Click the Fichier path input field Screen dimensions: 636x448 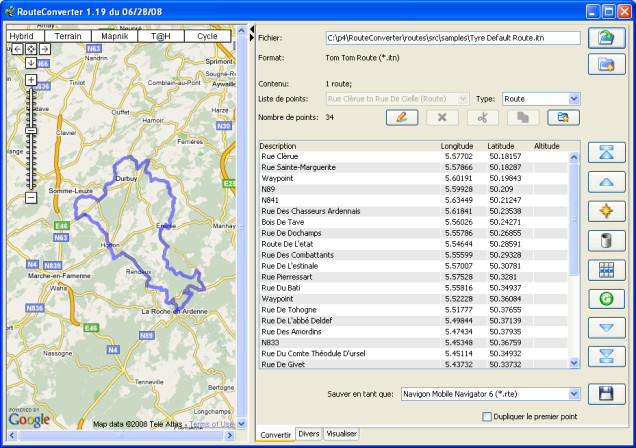453,38
